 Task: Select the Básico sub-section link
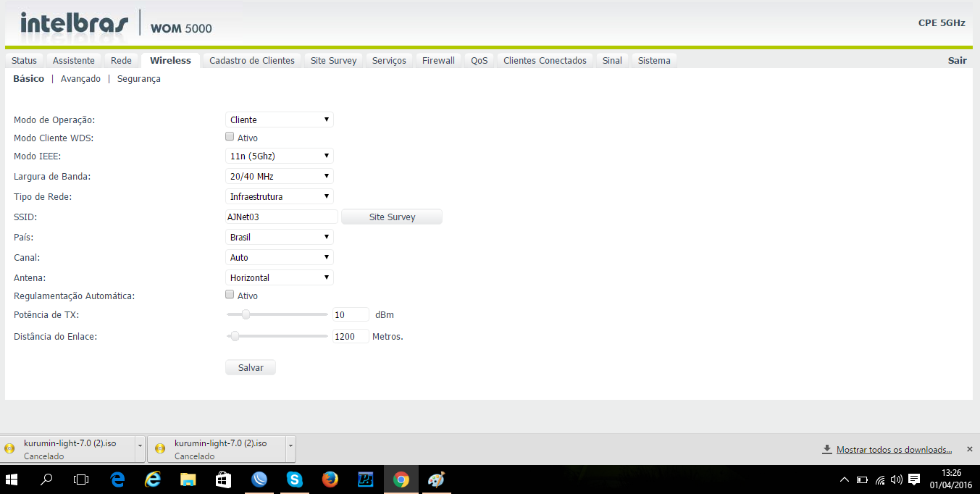(x=29, y=79)
